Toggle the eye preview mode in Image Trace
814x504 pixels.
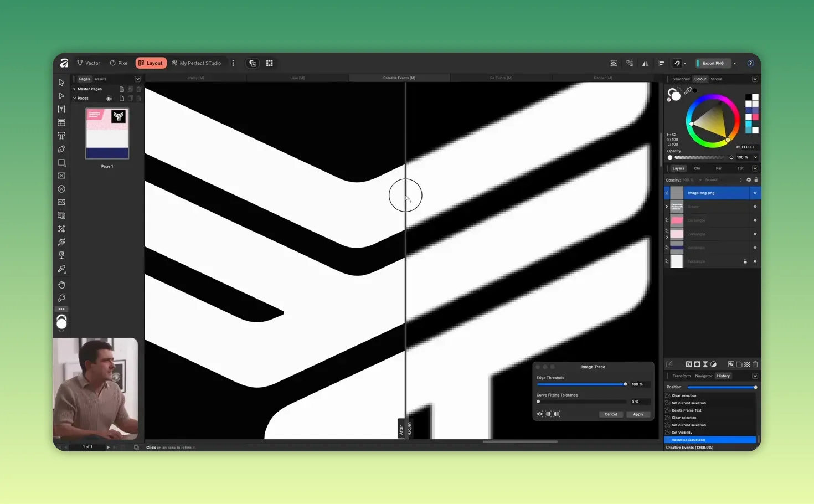pyautogui.click(x=540, y=414)
